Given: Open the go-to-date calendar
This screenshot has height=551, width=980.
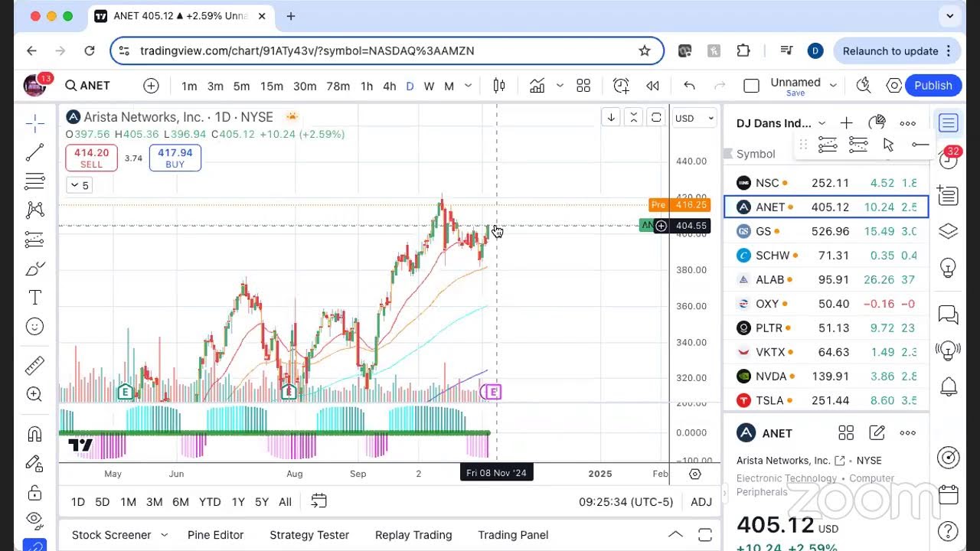Looking at the screenshot, I should (x=318, y=501).
